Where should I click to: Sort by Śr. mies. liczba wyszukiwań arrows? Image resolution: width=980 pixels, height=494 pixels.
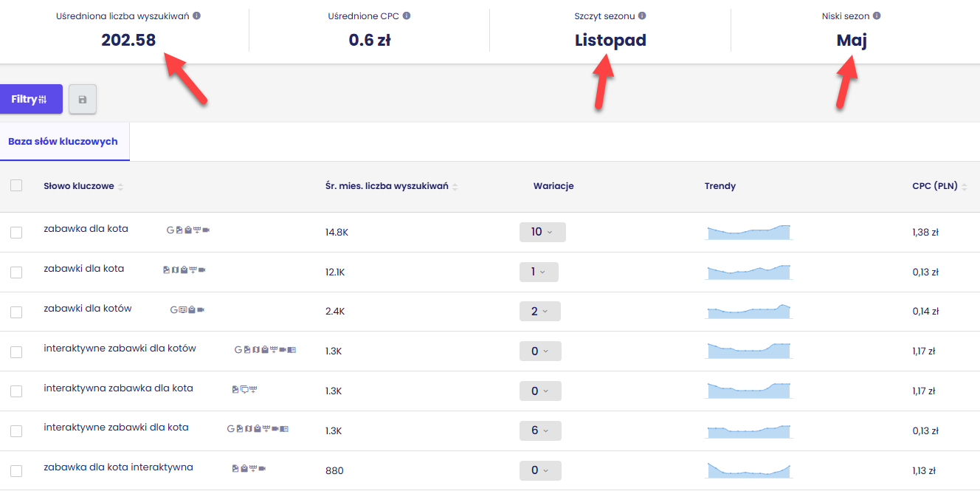coord(455,187)
